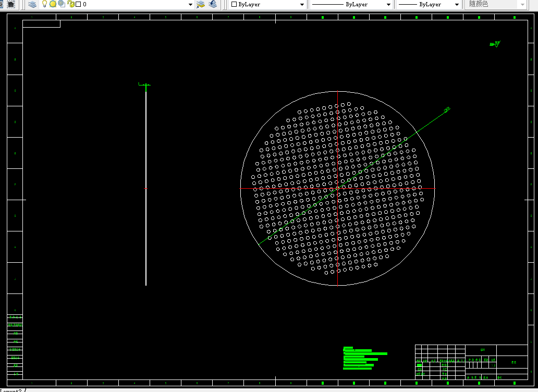Click Make Object's Layer Current icon
Screen dimensions: 538x392
[x=200, y=4]
